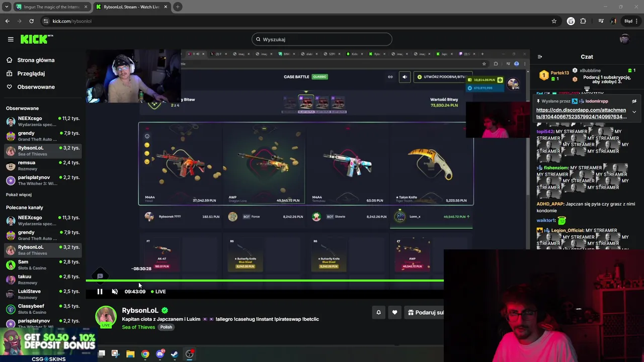Expand the pinned message chevron
644x362 pixels.
[634, 112]
